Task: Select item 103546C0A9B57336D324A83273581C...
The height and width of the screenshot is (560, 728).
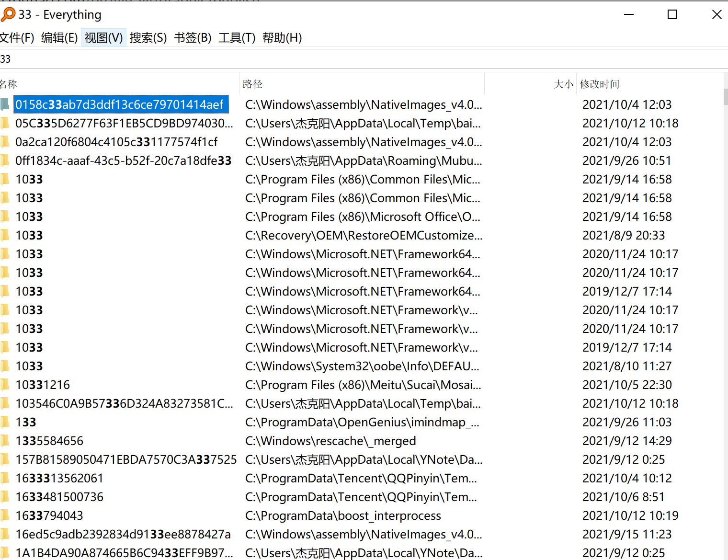Action: (124, 403)
